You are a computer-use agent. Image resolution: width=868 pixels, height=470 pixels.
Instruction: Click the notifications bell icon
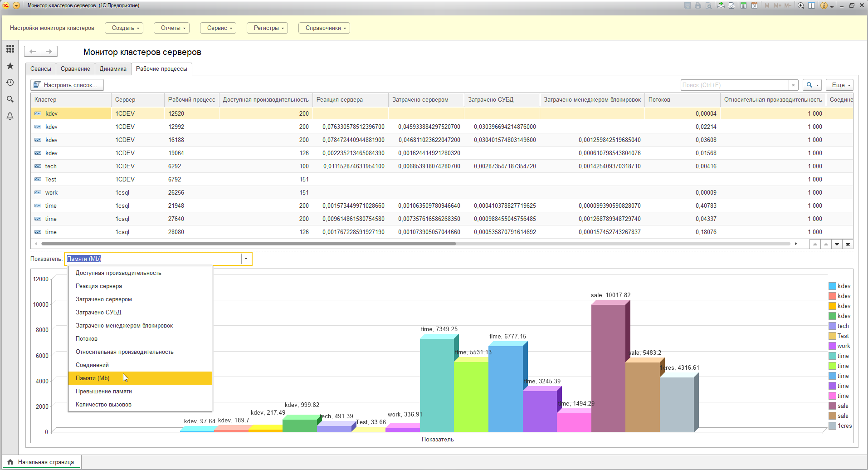pyautogui.click(x=10, y=116)
